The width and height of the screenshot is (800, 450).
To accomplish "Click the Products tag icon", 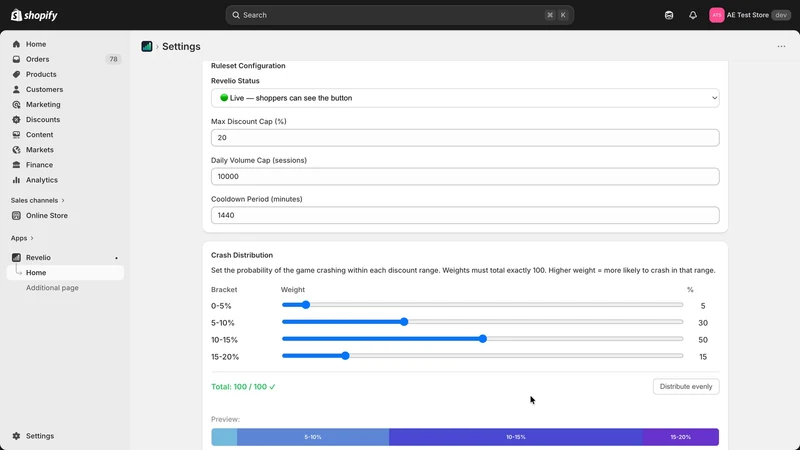I will coord(16,74).
